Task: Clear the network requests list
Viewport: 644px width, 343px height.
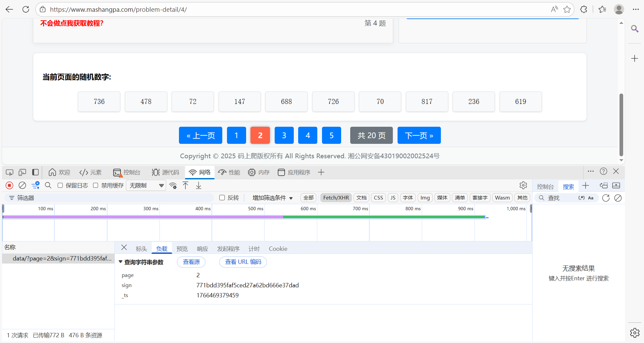Action: pos(22,185)
